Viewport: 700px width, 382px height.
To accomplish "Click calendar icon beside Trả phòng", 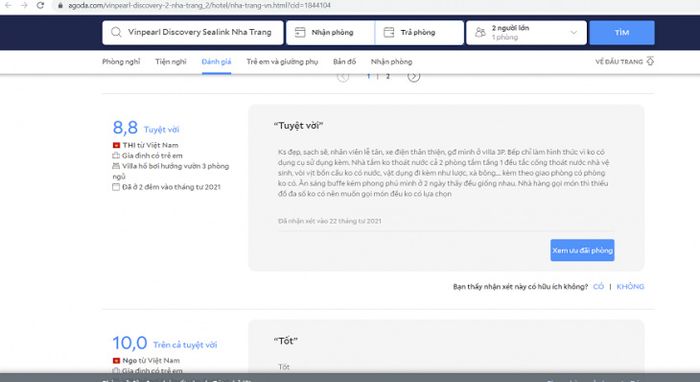I will tap(389, 32).
